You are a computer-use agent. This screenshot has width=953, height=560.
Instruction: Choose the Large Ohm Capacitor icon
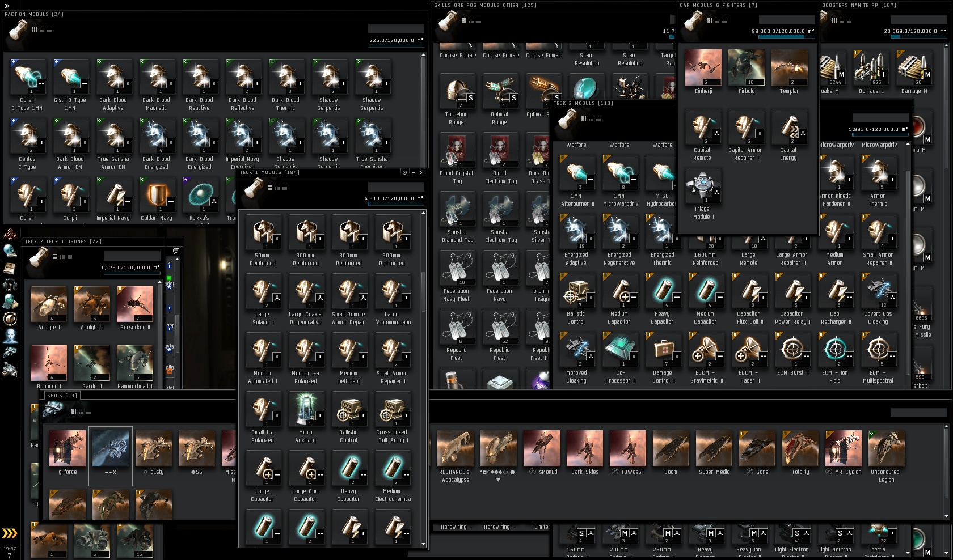click(x=306, y=468)
